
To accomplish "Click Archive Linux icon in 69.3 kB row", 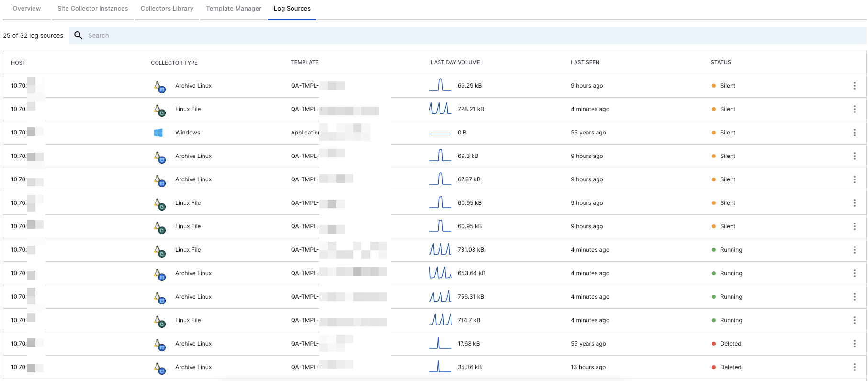I will [159, 157].
